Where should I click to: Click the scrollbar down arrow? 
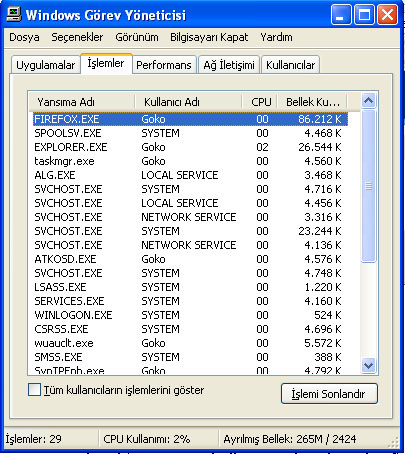coord(368,366)
